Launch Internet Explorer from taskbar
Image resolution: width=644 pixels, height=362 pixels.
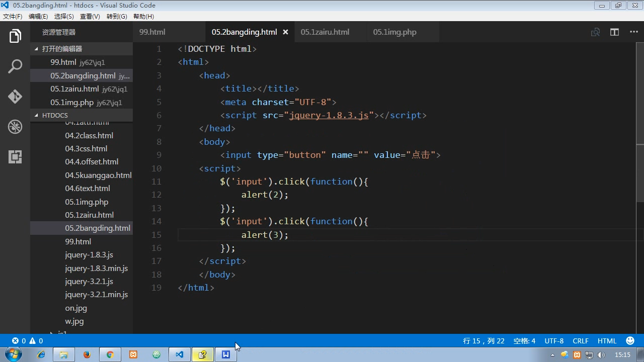[x=41, y=354]
